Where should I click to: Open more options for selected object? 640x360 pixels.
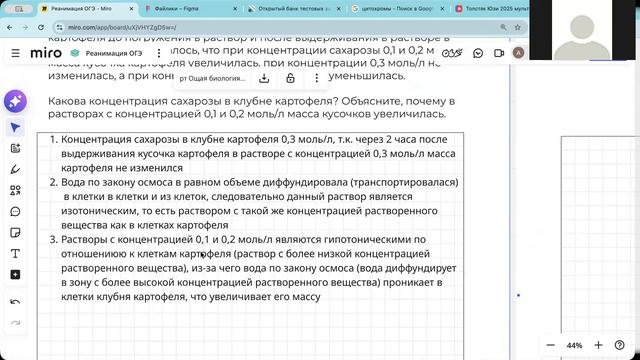coord(316,78)
